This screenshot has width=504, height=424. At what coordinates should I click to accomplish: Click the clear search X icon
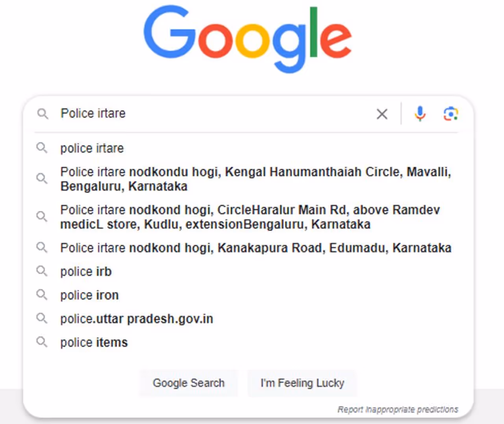[x=382, y=114]
